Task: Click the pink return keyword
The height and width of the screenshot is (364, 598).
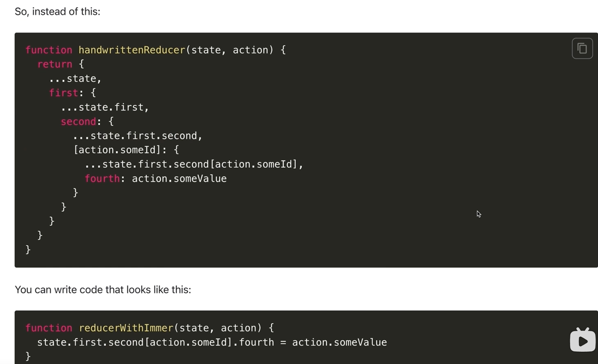Action: 55,64
